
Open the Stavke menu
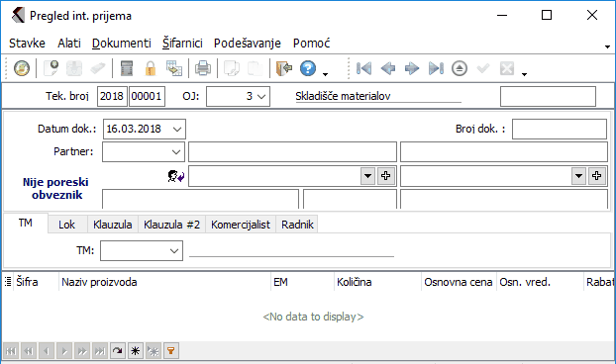27,43
